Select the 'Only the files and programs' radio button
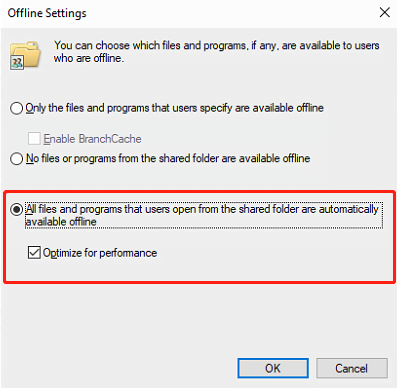The image size is (397, 388). click(16, 108)
